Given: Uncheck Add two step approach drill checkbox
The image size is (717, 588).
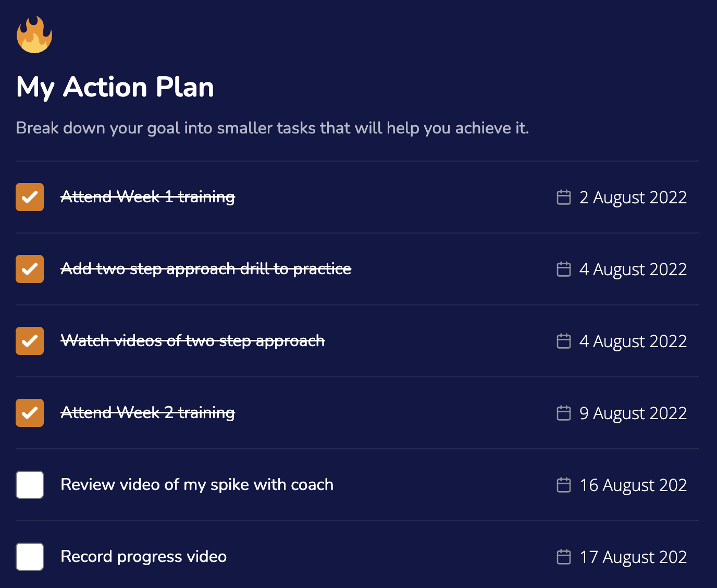Looking at the screenshot, I should pos(30,269).
